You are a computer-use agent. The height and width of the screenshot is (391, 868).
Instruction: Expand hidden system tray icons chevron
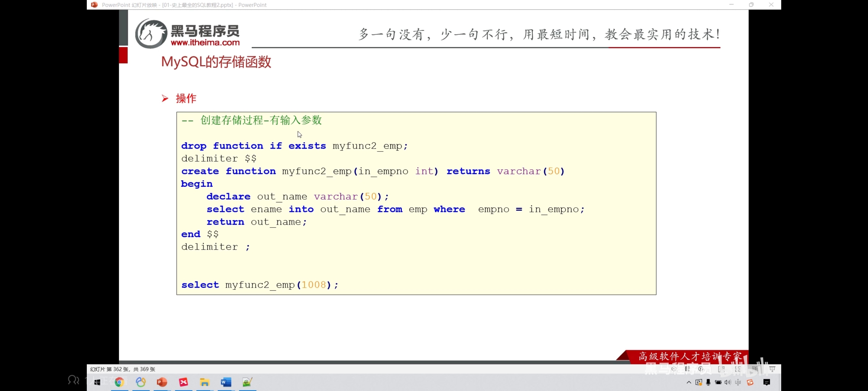click(x=689, y=382)
